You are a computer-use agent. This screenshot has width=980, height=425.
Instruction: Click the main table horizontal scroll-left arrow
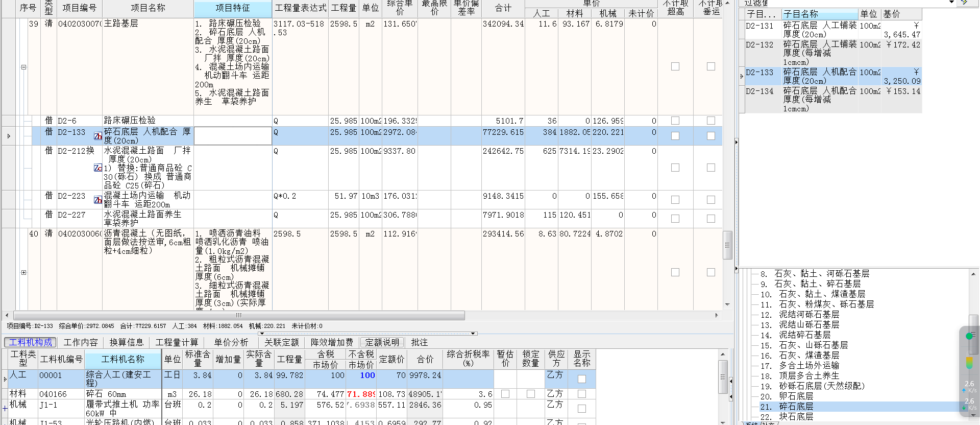click(7, 315)
